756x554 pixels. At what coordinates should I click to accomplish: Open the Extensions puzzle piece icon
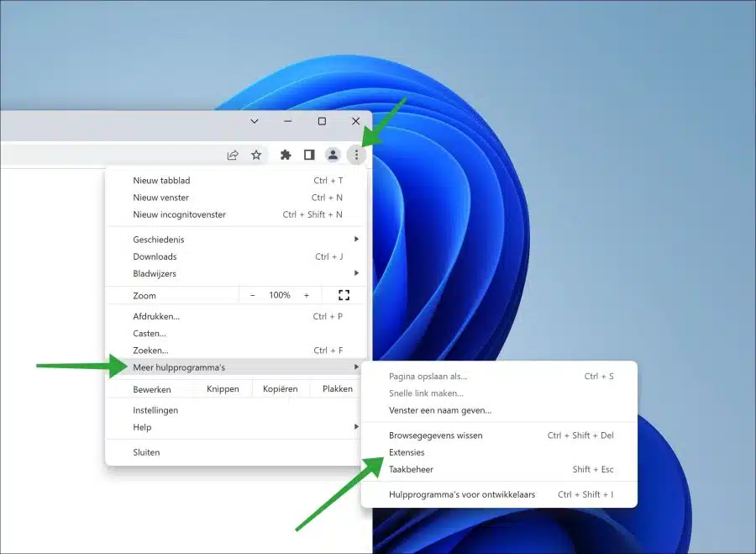[x=286, y=155]
